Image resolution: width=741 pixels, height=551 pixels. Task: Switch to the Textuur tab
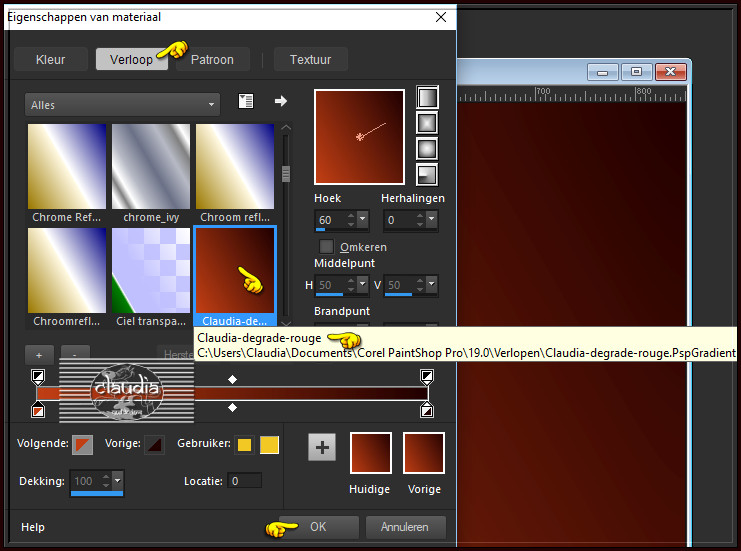pyautogui.click(x=310, y=60)
